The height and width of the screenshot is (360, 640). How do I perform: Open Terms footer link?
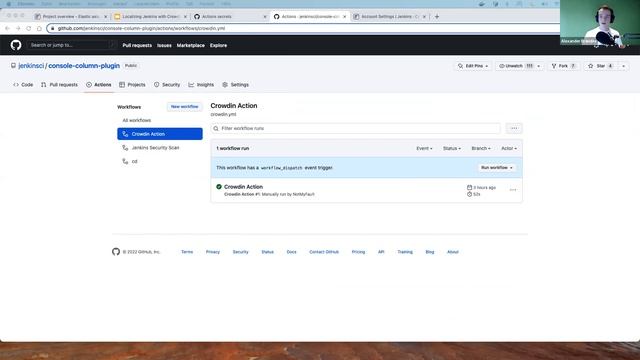point(187,252)
